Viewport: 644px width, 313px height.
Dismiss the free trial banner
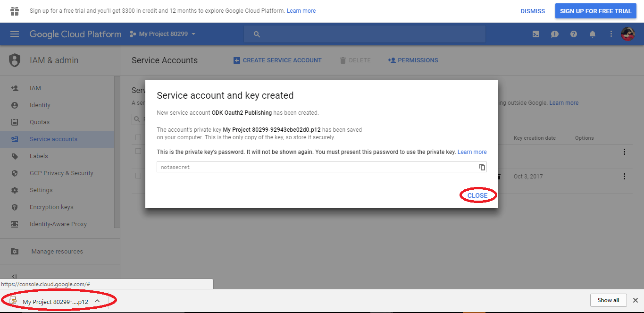click(533, 11)
